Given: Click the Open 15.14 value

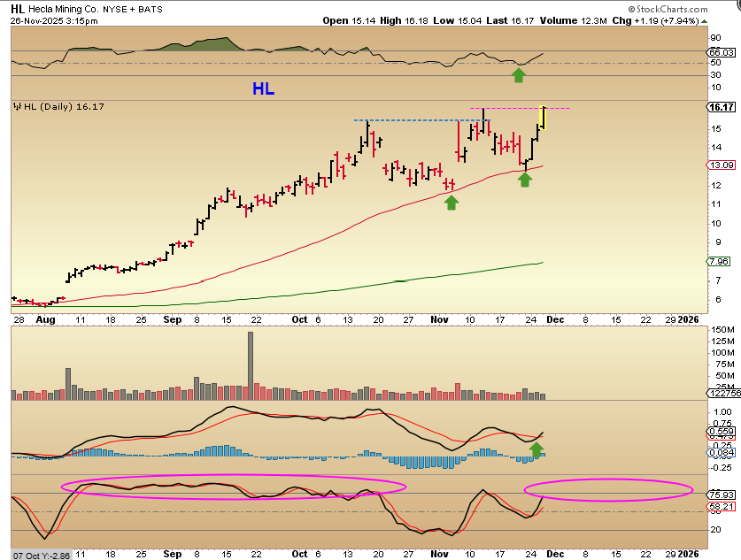Looking at the screenshot, I should [x=349, y=20].
